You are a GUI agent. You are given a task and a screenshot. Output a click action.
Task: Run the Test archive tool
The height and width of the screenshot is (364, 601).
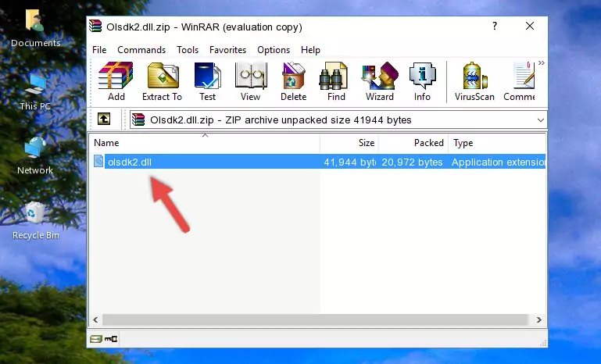coord(207,81)
